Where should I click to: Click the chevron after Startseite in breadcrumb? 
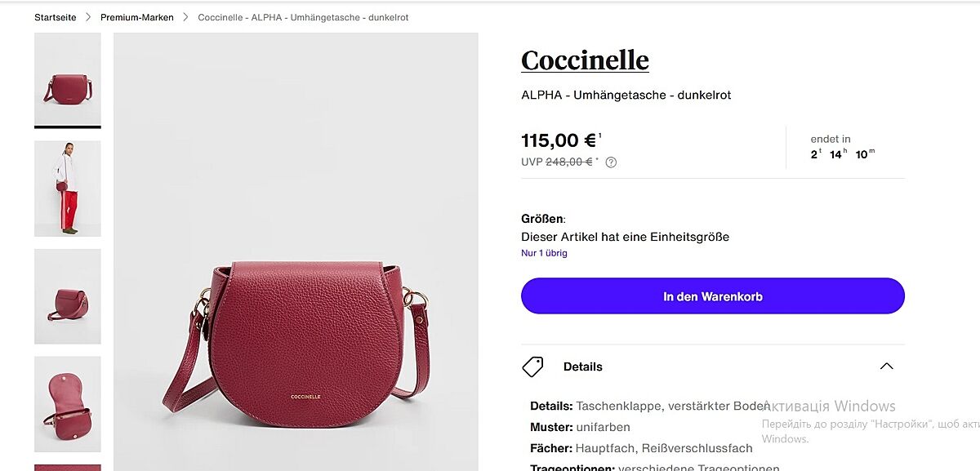tap(88, 17)
